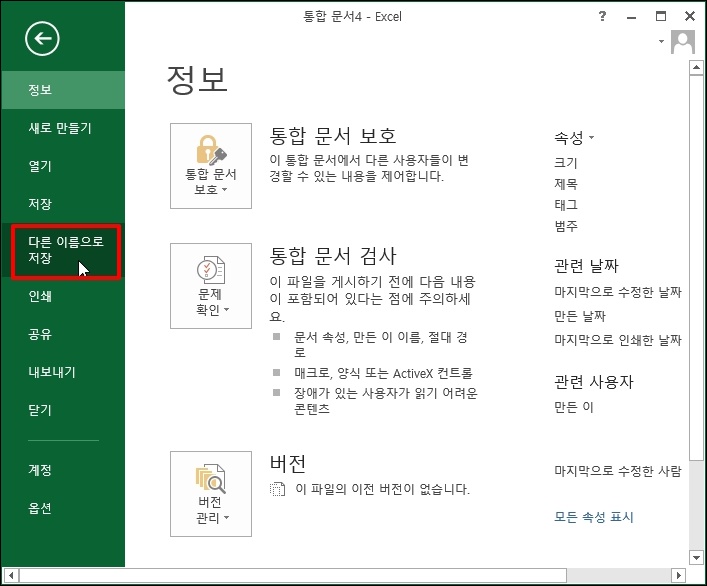Image resolution: width=707 pixels, height=586 pixels.
Task: Close the Excel window
Action: [689, 16]
